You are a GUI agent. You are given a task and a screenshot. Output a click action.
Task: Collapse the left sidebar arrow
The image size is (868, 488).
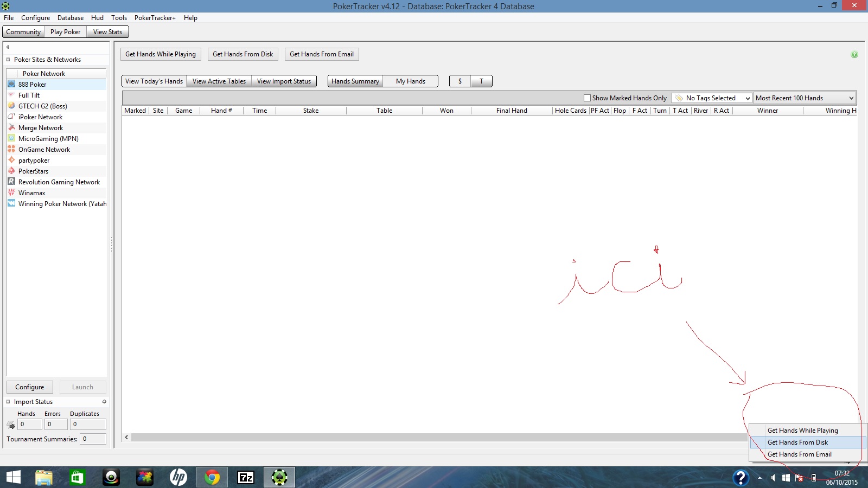pyautogui.click(x=8, y=47)
